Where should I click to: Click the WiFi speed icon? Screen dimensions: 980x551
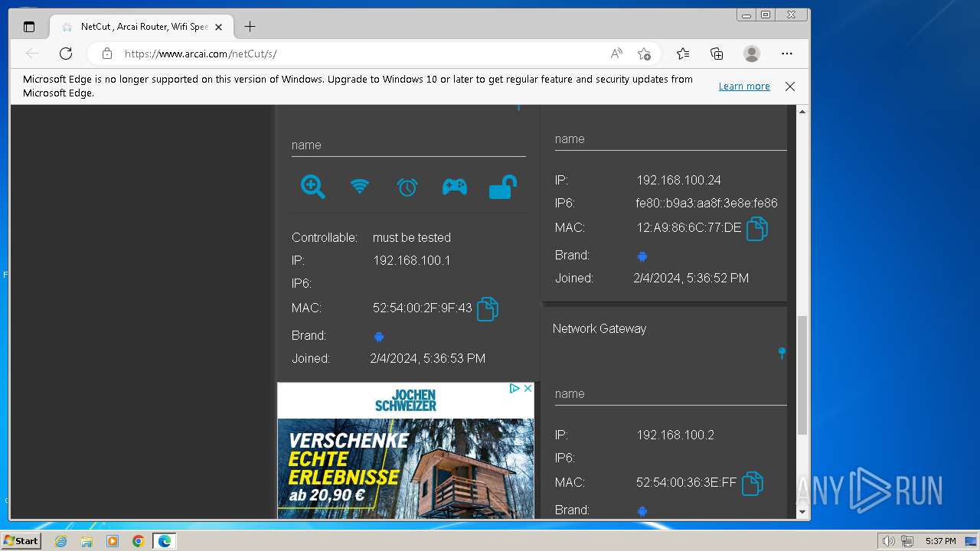[x=360, y=187]
